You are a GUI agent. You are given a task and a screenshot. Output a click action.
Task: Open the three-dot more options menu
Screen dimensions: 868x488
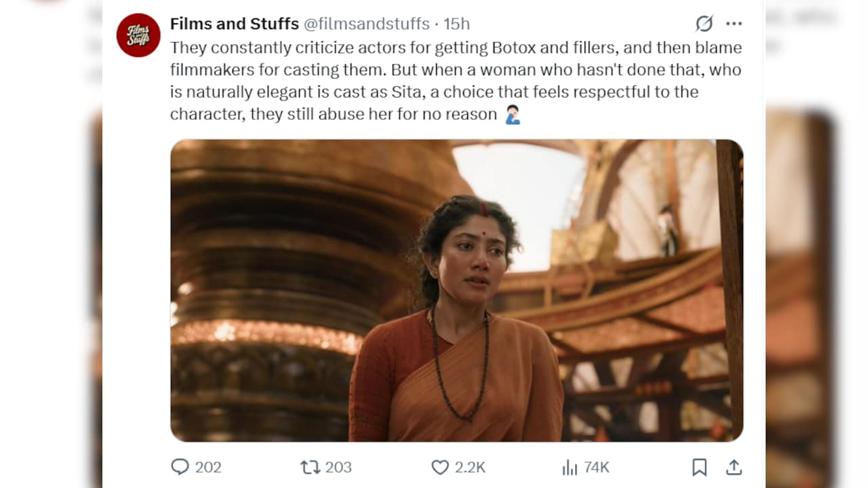click(x=734, y=24)
